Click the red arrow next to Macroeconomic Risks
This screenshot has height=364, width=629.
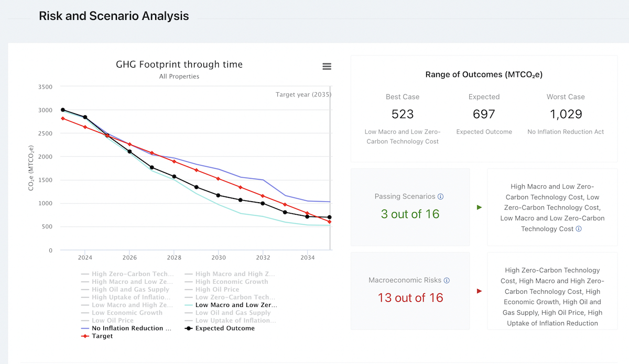479,291
